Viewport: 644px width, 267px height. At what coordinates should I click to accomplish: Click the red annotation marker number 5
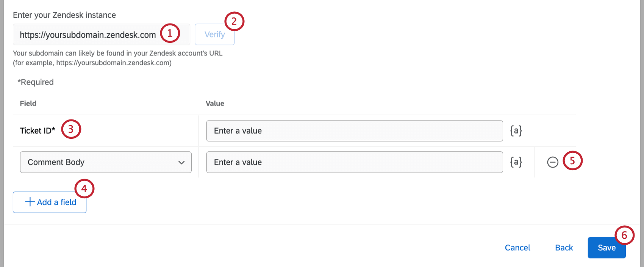pyautogui.click(x=572, y=161)
